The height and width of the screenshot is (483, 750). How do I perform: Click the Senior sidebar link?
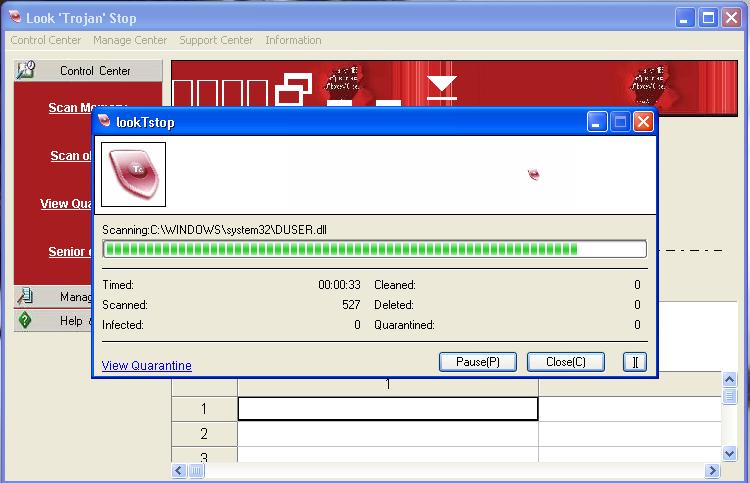coord(70,252)
